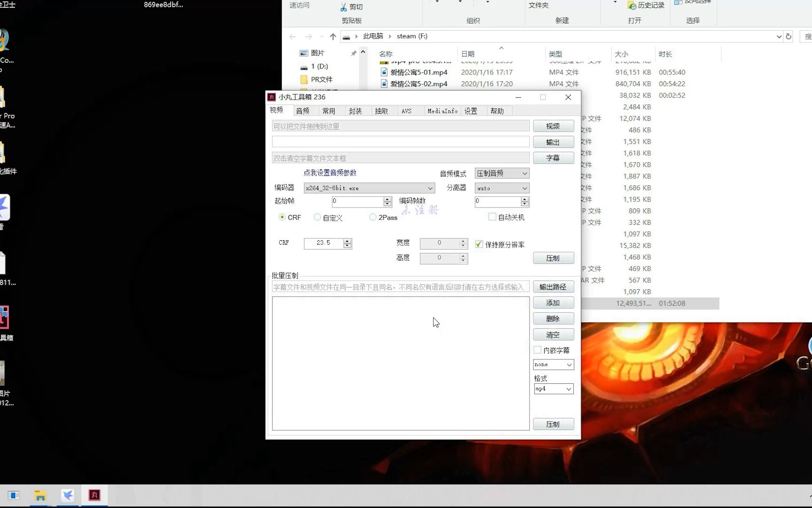Click 历史记录 in Explorer ribbon

tap(646, 5)
